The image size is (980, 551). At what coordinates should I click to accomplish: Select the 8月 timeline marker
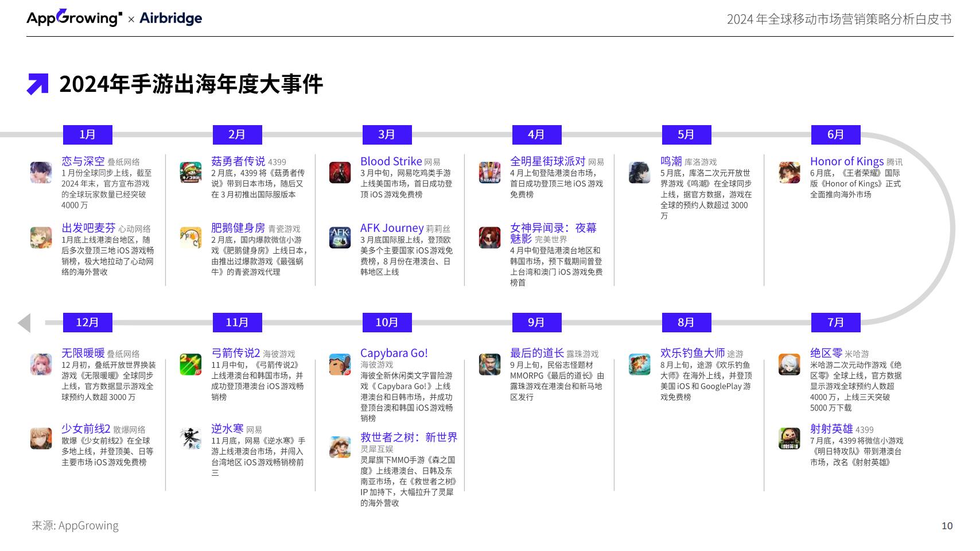[x=686, y=323]
